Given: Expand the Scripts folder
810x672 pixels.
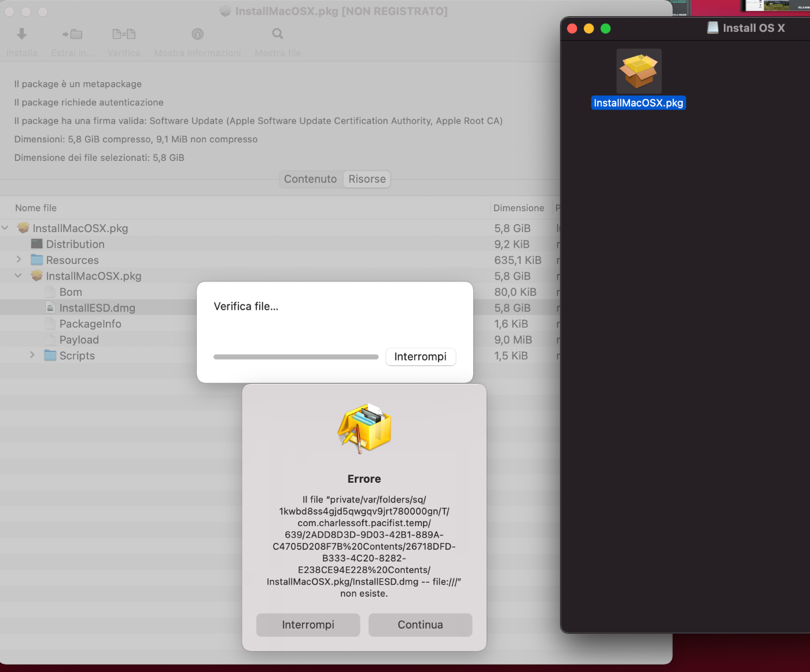Looking at the screenshot, I should (32, 355).
